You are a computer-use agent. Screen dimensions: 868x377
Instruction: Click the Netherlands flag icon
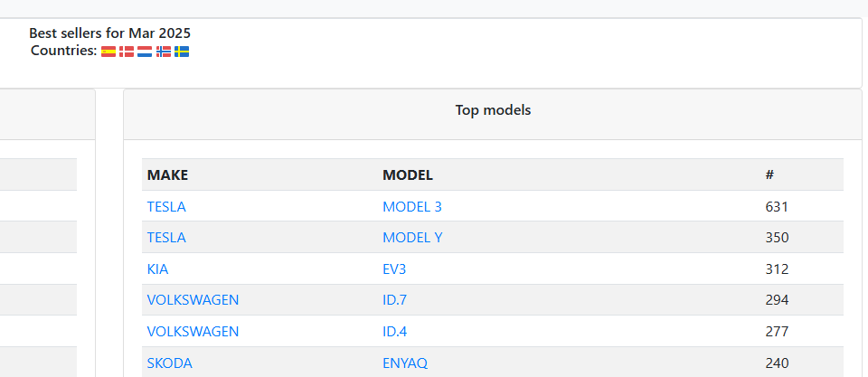[x=145, y=52]
